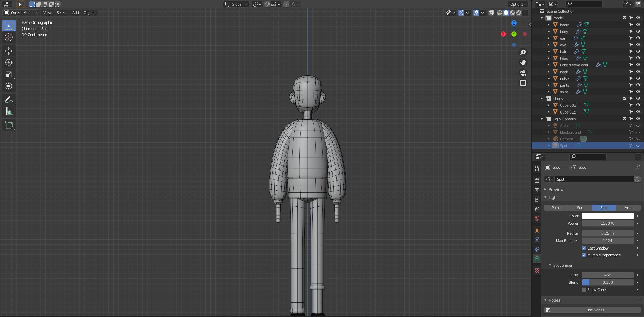Screen dimensions: 644x317
Task: Activate the Move tool
Action: coord(9,51)
